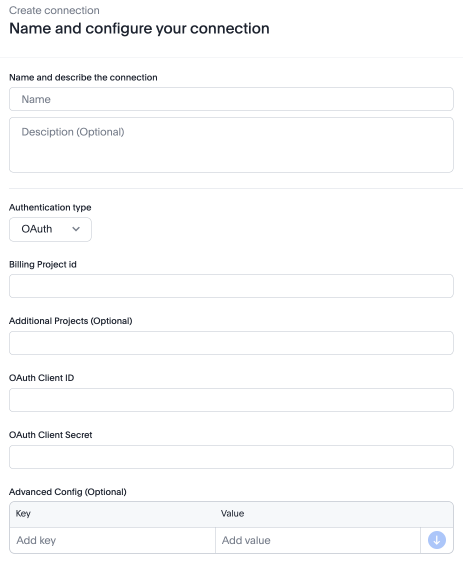463x565 pixels.
Task: Click the Authentication type label
Action: tap(50, 208)
